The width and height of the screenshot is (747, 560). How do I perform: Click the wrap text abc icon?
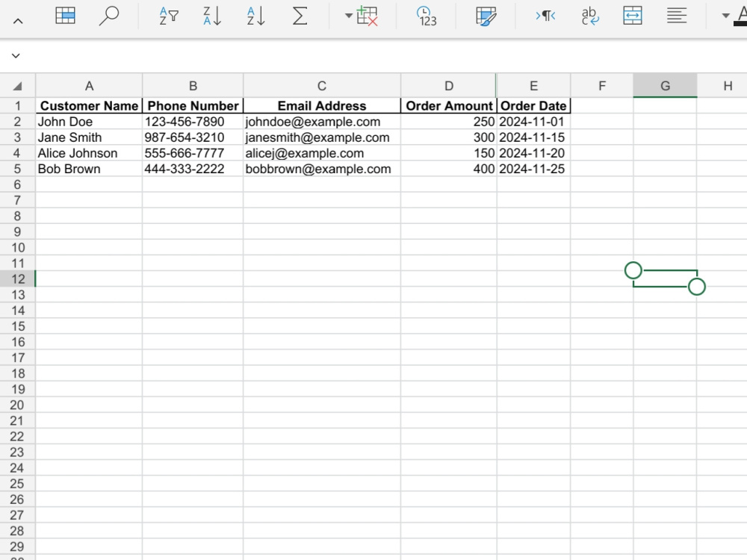(x=590, y=16)
